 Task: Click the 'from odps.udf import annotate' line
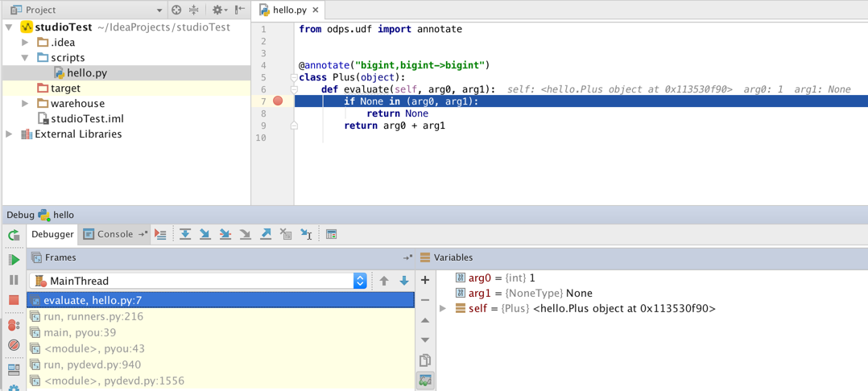click(380, 29)
